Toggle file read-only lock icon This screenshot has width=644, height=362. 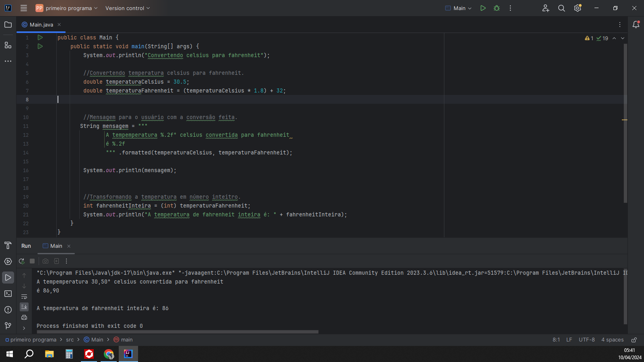click(634, 340)
